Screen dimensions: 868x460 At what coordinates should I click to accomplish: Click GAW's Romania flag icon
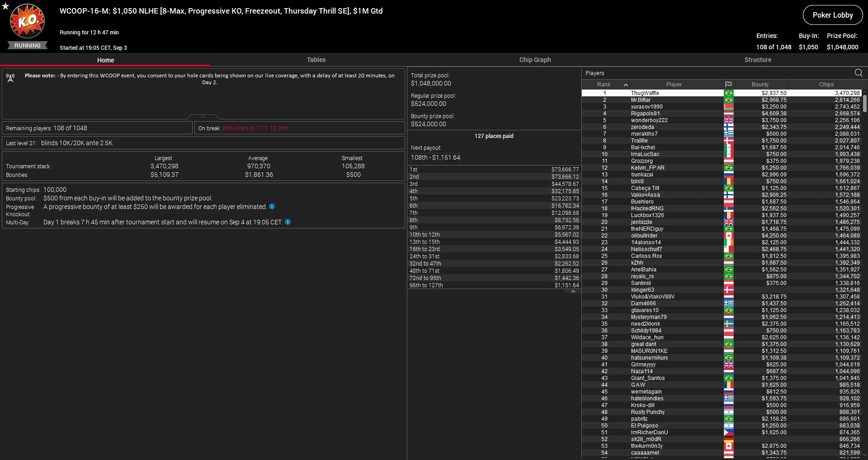(x=728, y=385)
